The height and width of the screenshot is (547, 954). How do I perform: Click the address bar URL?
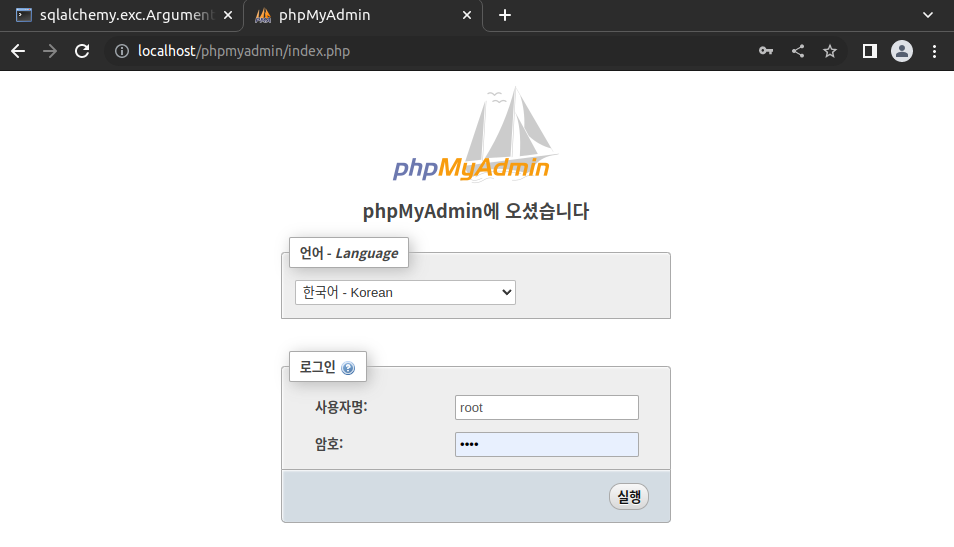[x=243, y=51]
